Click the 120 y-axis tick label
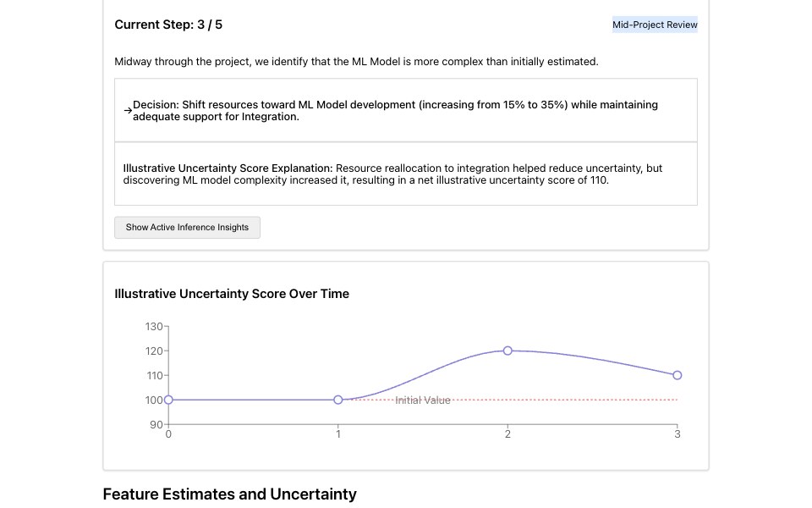 (154, 351)
